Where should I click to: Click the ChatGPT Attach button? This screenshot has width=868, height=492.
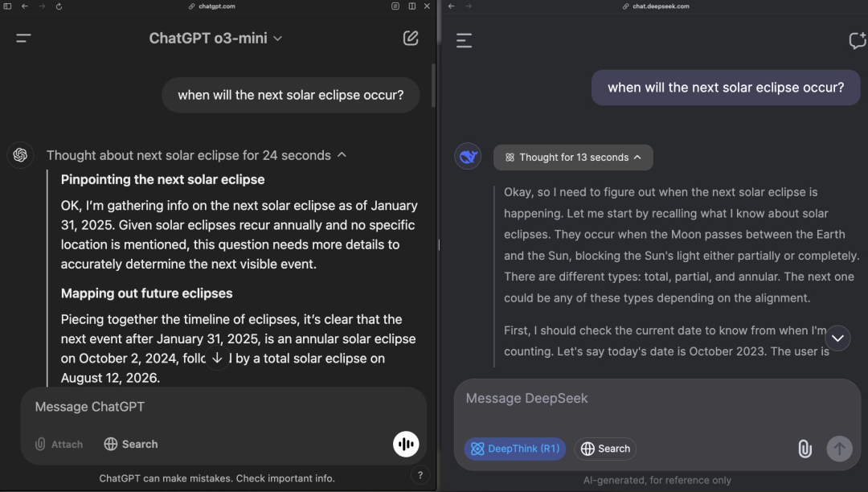[59, 444]
